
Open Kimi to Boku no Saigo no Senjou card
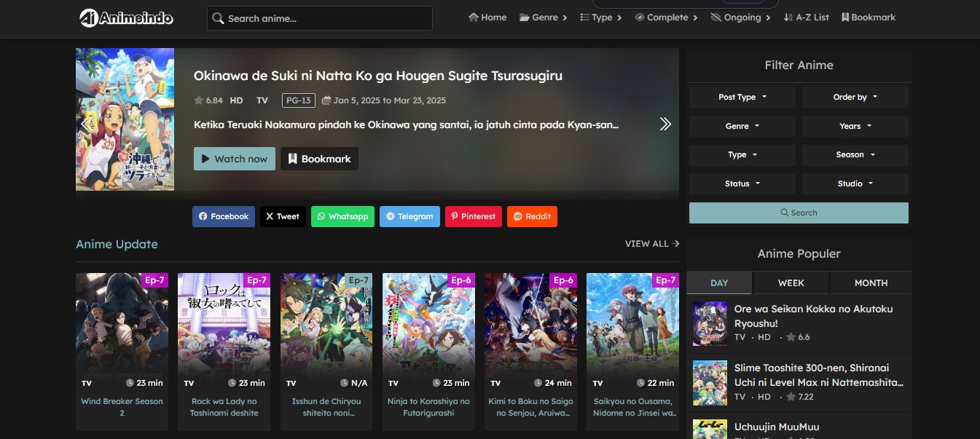click(x=530, y=352)
